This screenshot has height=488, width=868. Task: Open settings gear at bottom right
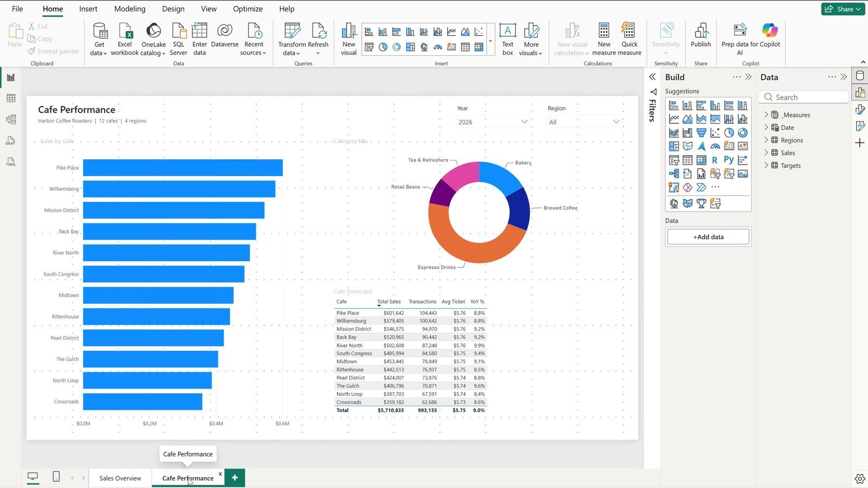(x=859, y=479)
